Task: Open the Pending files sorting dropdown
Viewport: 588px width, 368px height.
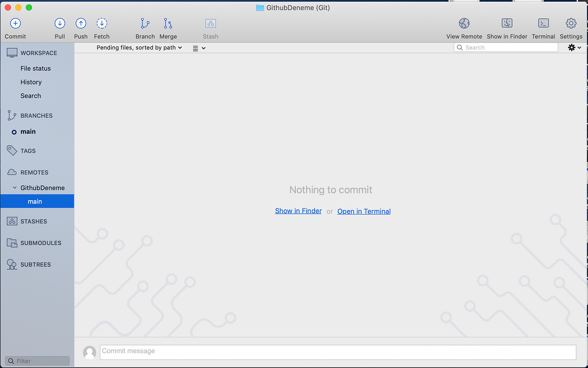Action: (x=139, y=48)
